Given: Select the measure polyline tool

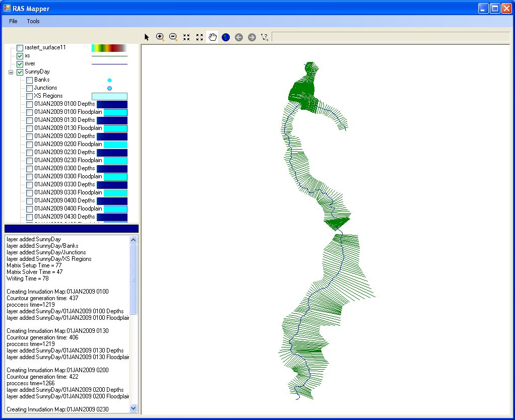Looking at the screenshot, I should [265, 37].
